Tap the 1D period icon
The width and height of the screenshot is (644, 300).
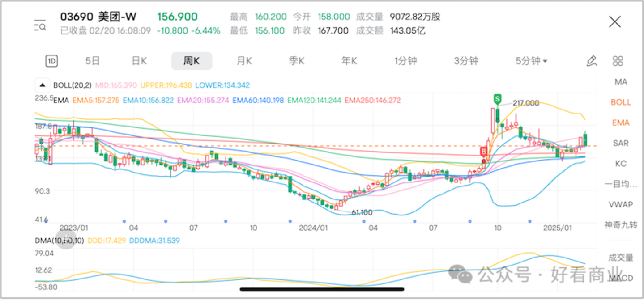[x=52, y=61]
